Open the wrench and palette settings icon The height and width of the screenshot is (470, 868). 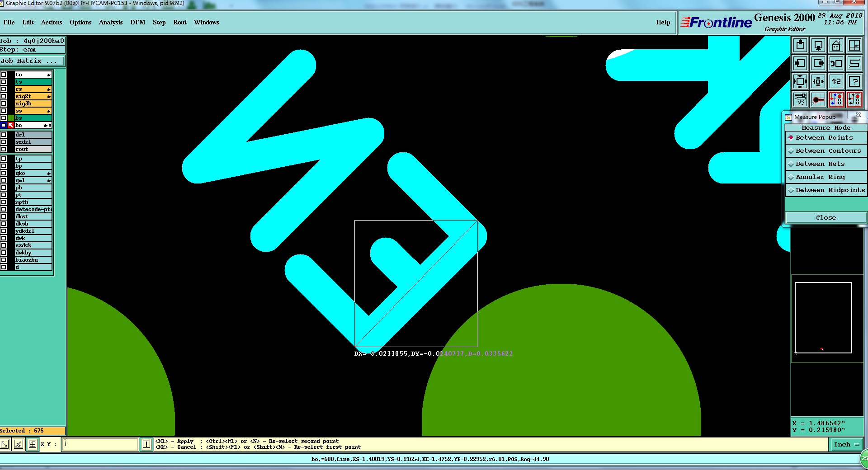[800, 99]
